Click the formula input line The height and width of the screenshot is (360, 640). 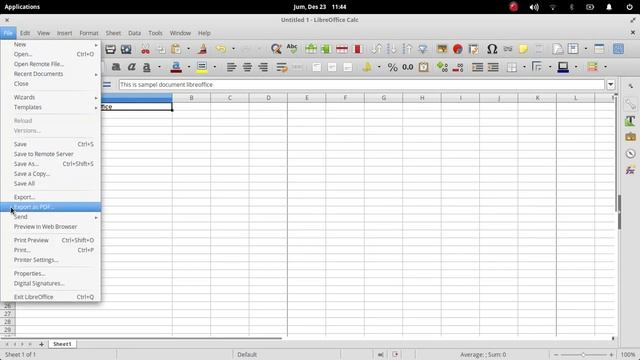(x=361, y=84)
